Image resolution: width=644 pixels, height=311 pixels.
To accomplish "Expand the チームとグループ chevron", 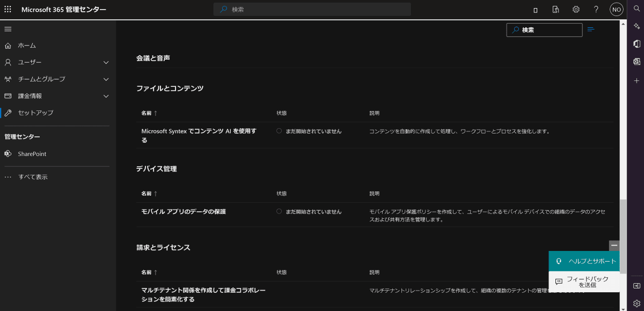I will click(x=106, y=79).
